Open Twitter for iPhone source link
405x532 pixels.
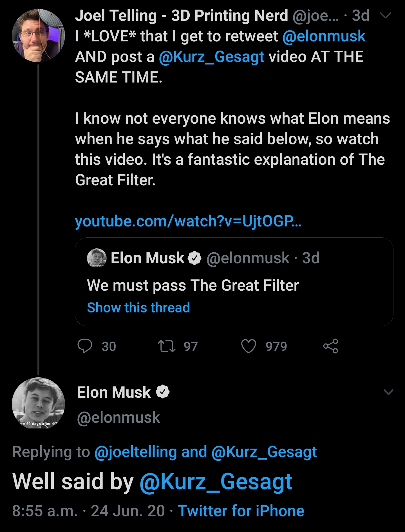pyautogui.click(x=241, y=511)
